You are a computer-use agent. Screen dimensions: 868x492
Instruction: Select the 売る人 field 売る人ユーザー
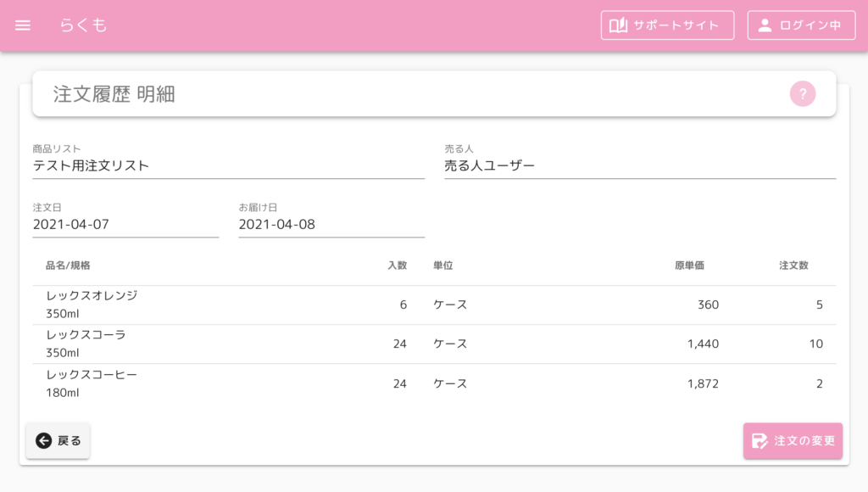coord(640,165)
